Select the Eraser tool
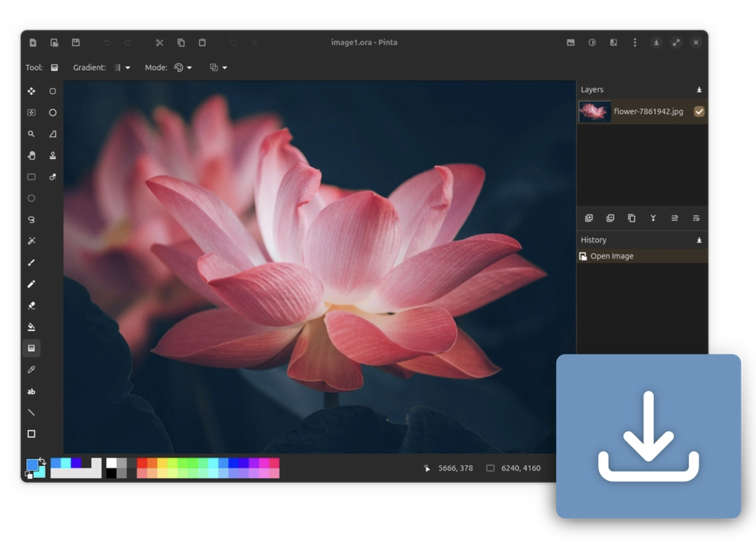This screenshot has height=544, width=756. 31,306
